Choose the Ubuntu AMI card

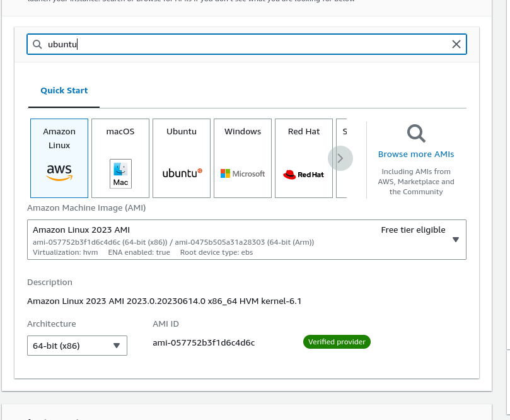(182, 158)
